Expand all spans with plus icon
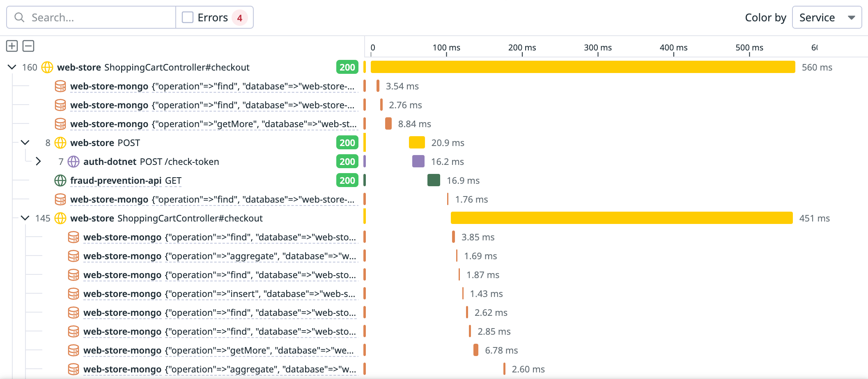 [x=12, y=46]
